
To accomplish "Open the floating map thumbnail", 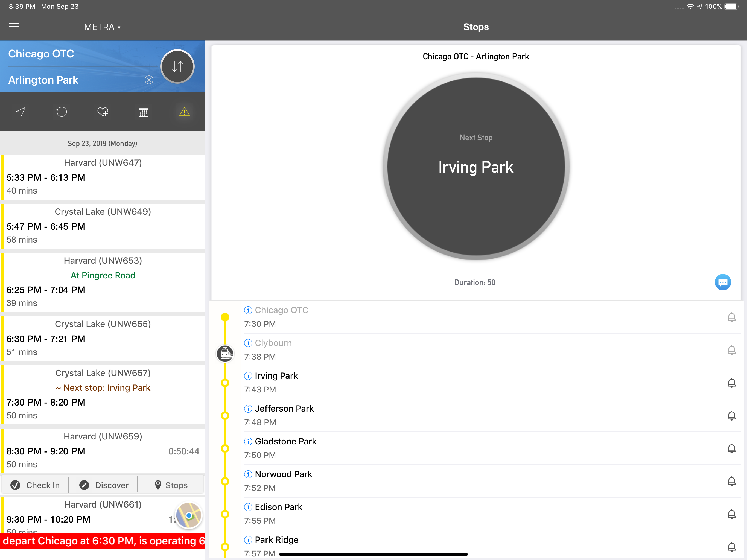I will [189, 515].
